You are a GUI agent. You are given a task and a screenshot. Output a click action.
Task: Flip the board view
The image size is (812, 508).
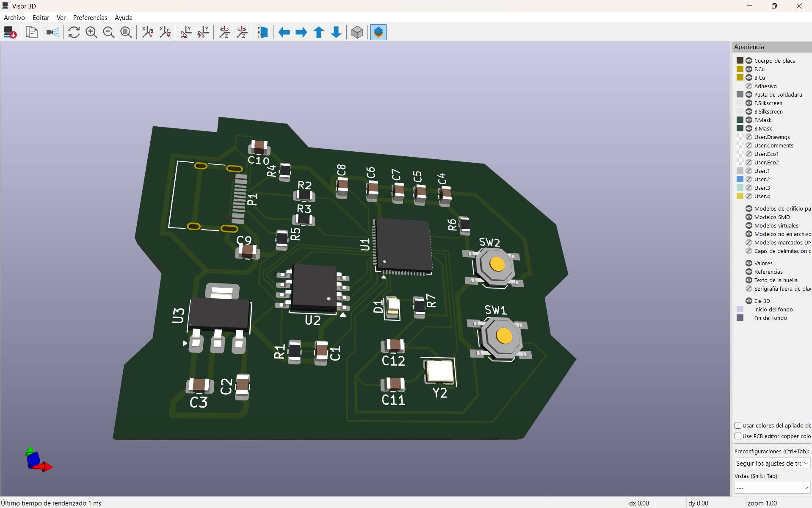262,32
